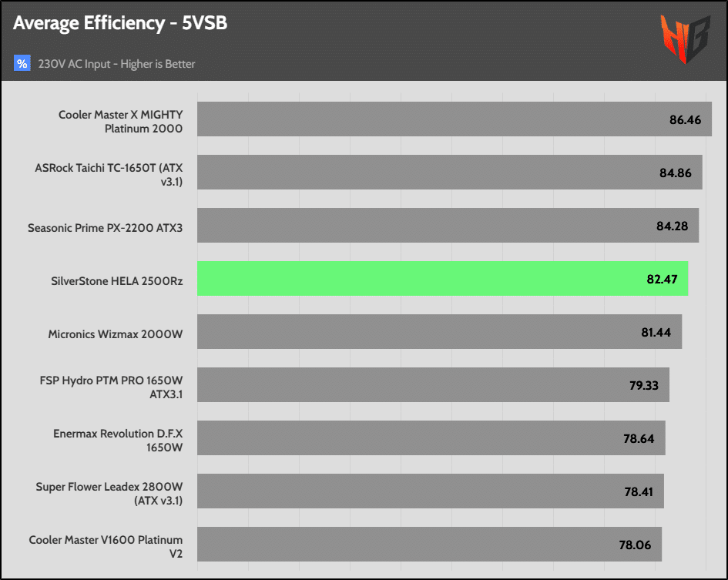Click the Cooler Master V1600 Platinum label
The height and width of the screenshot is (580, 728).
(x=106, y=546)
